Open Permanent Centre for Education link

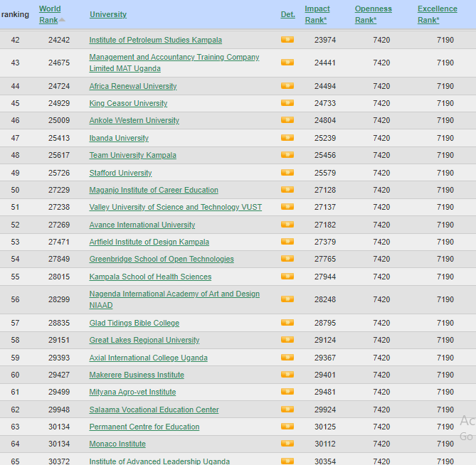click(144, 427)
